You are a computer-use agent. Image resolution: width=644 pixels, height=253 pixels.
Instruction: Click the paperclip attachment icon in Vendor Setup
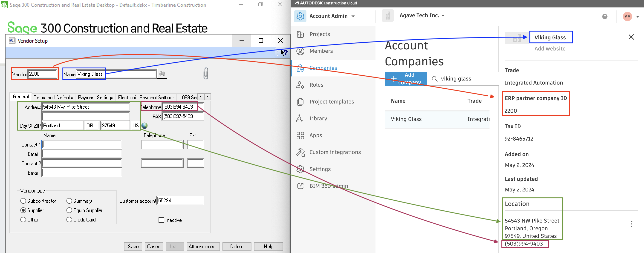206,73
